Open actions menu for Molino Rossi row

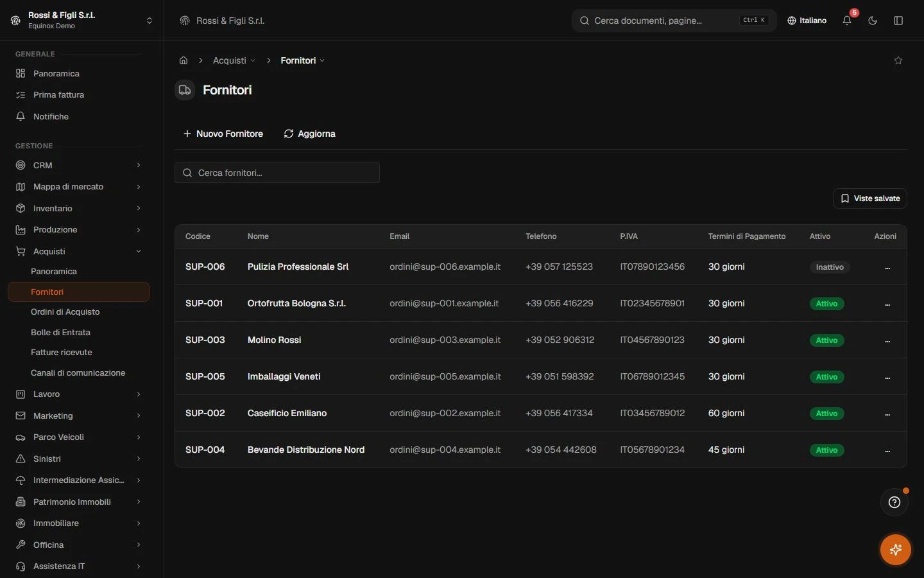[x=887, y=340]
